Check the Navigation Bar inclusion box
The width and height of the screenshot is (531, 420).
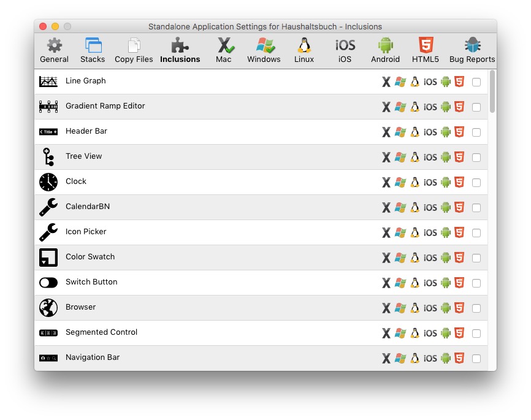[476, 358]
